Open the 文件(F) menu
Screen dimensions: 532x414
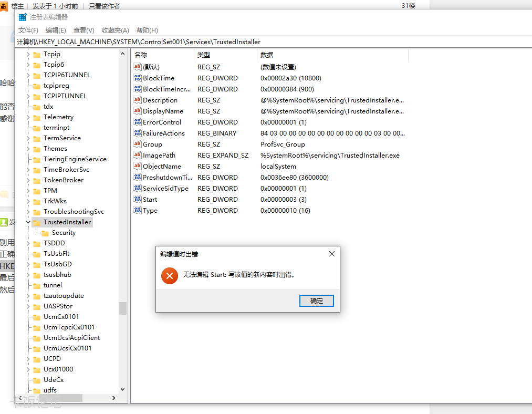pos(28,30)
